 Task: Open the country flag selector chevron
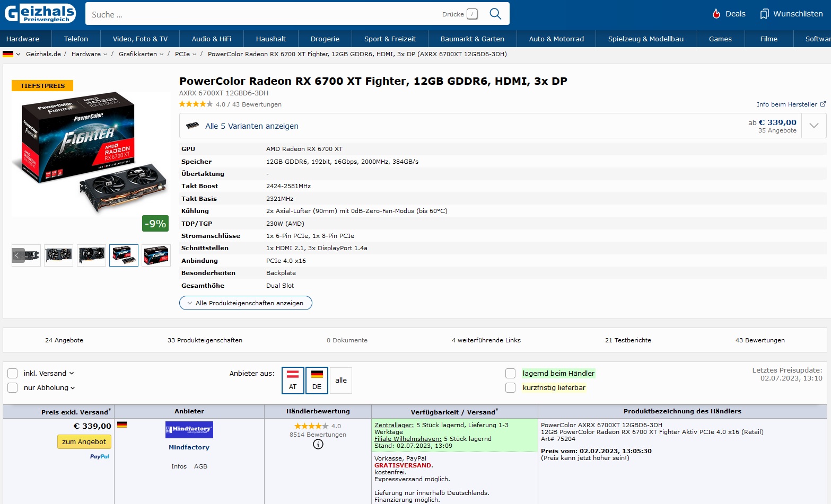click(x=18, y=54)
